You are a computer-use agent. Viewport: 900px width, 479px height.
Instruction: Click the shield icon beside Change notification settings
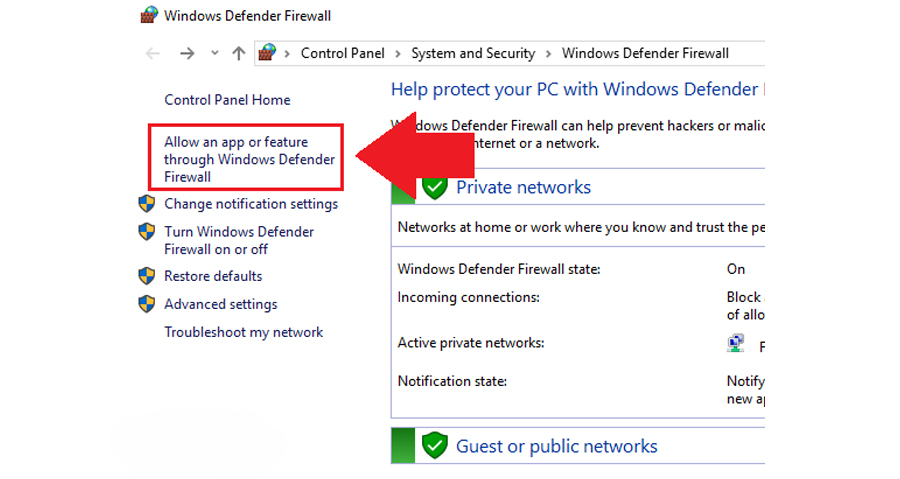(x=147, y=204)
